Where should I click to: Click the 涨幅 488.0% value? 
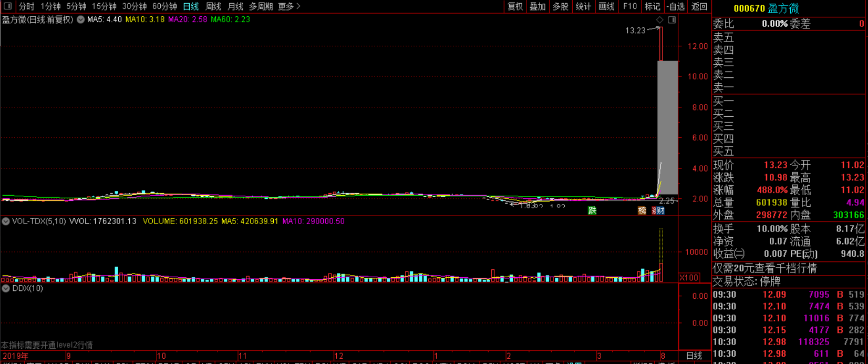[x=772, y=190]
